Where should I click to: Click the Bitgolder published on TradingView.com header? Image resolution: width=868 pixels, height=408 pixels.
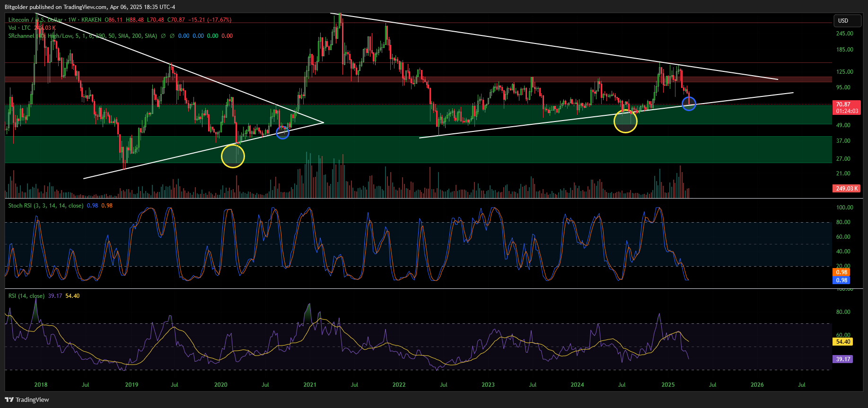coord(90,7)
